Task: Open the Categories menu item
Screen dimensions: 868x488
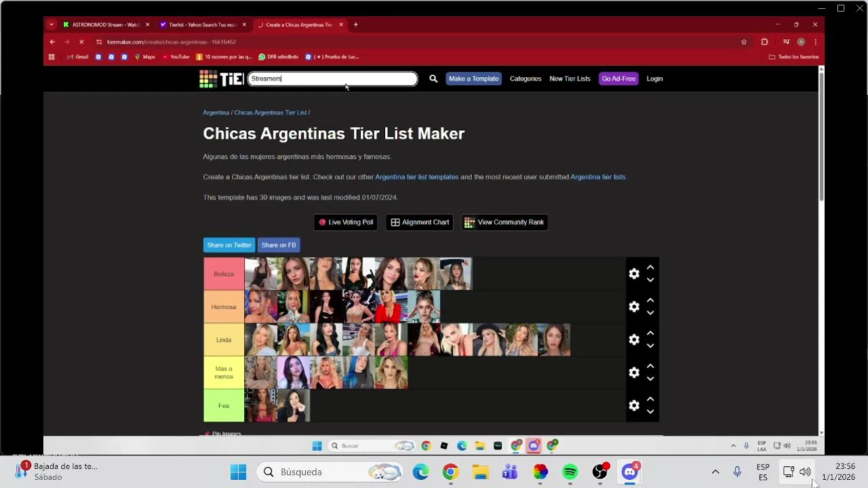Action: 526,79
